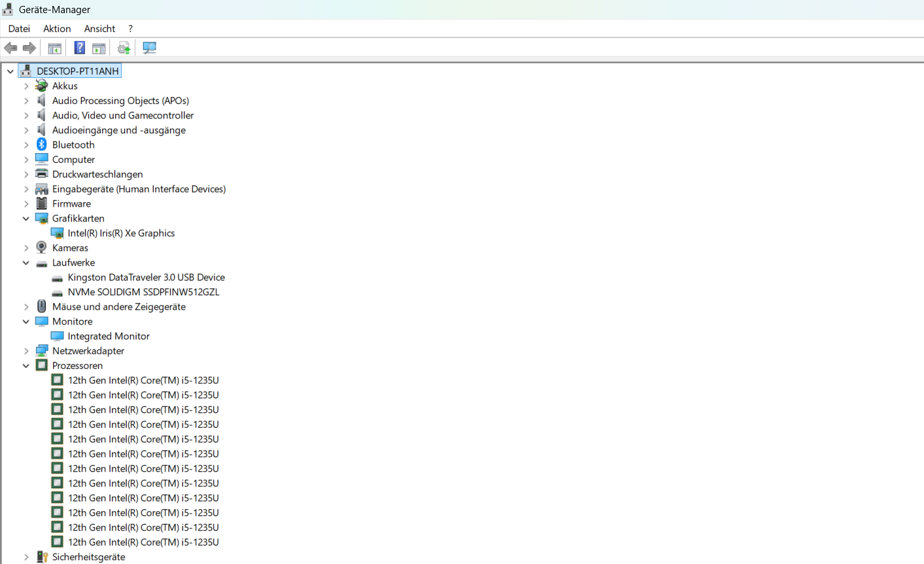Viewport: 924px width, 564px height.
Task: Select the Laufwerke drive icon
Action: (42, 263)
